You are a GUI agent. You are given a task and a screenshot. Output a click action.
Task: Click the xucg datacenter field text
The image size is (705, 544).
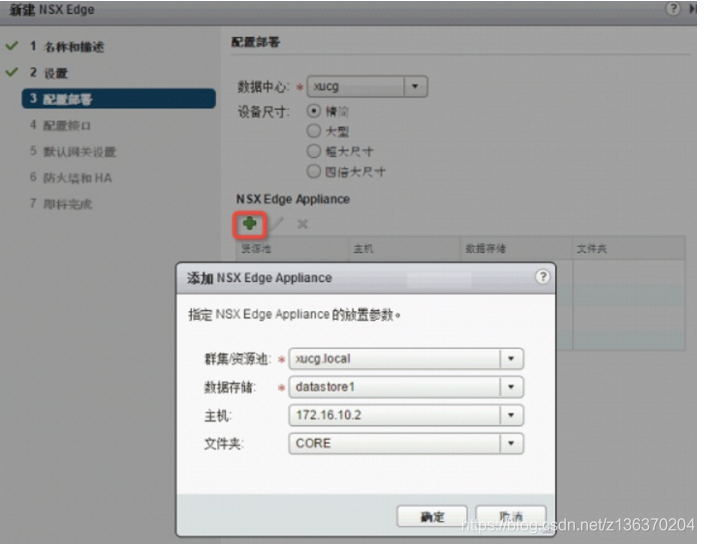(x=326, y=86)
